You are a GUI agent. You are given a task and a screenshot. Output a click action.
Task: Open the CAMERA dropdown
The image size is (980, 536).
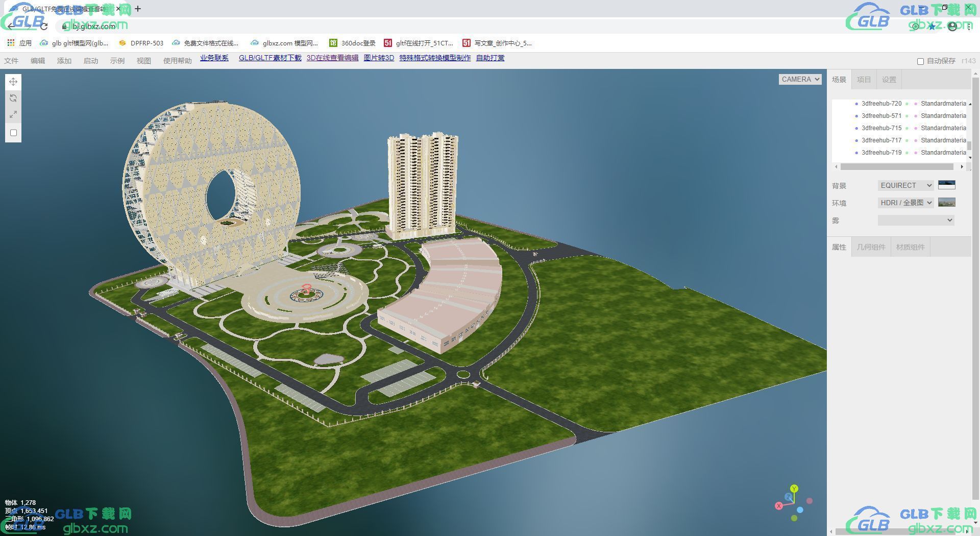[800, 79]
